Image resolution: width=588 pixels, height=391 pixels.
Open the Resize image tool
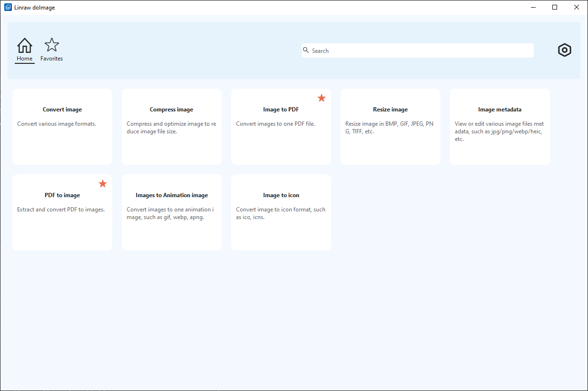click(391, 127)
